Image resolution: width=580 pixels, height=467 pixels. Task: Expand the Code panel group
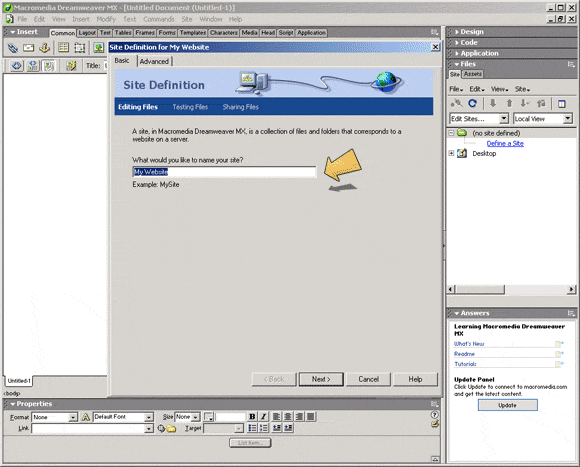[x=457, y=43]
